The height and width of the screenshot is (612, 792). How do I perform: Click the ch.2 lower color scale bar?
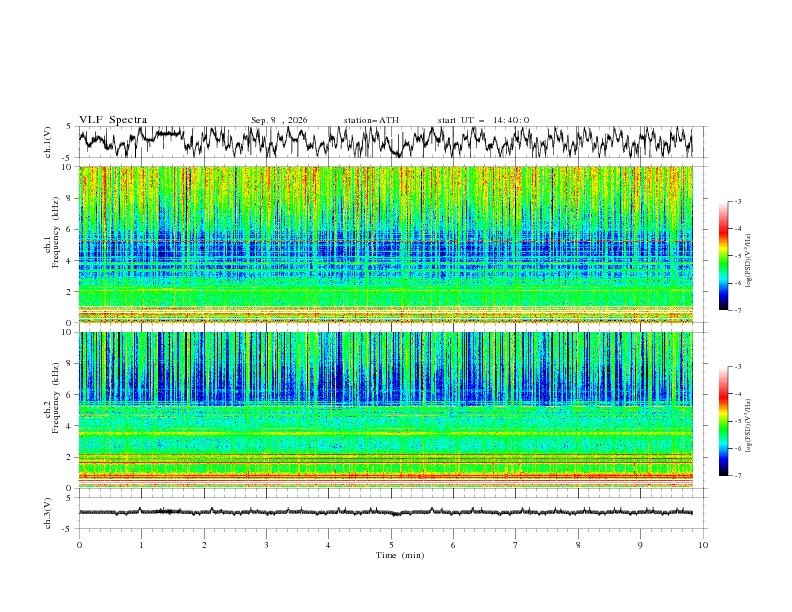pos(724,421)
